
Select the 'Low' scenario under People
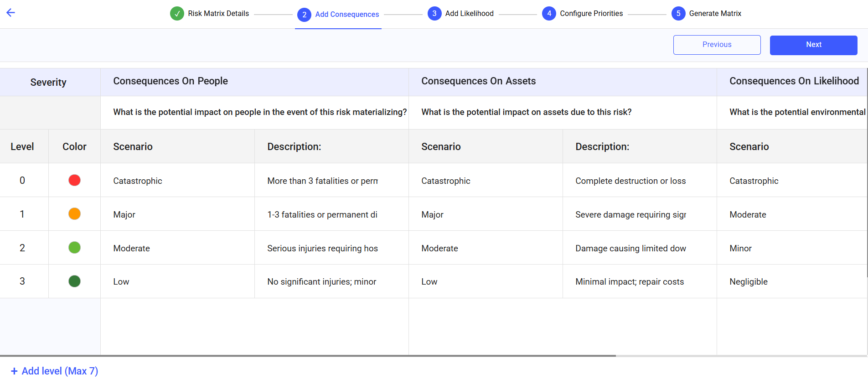click(121, 282)
